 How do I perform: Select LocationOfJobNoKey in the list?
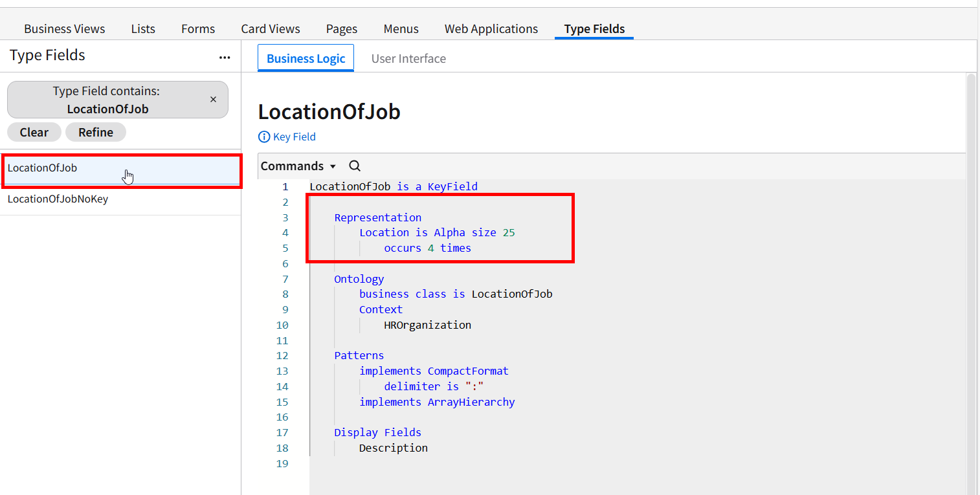pos(120,199)
